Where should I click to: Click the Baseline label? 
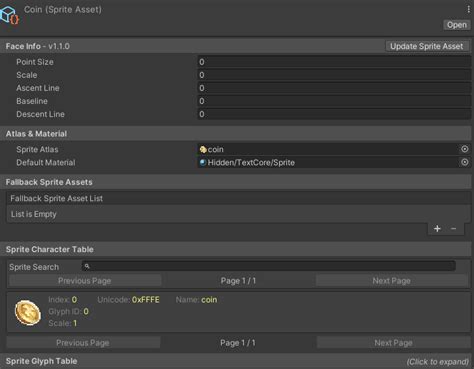[x=32, y=101]
